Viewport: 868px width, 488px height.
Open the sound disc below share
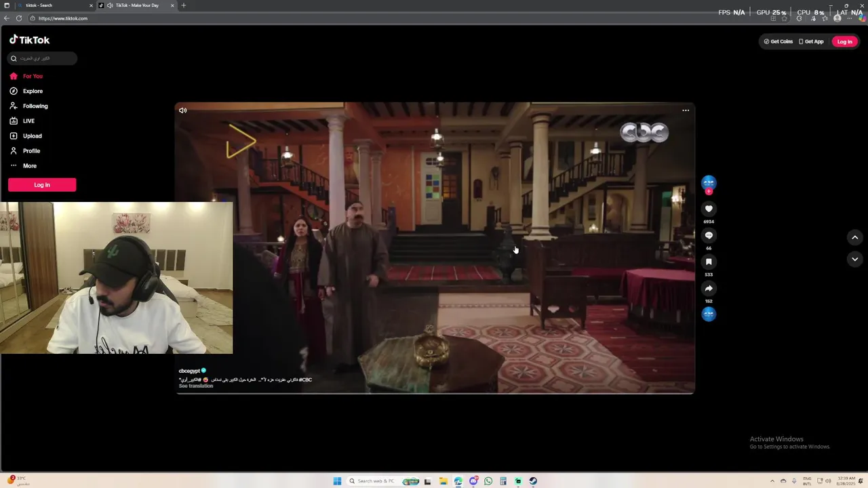(x=709, y=314)
